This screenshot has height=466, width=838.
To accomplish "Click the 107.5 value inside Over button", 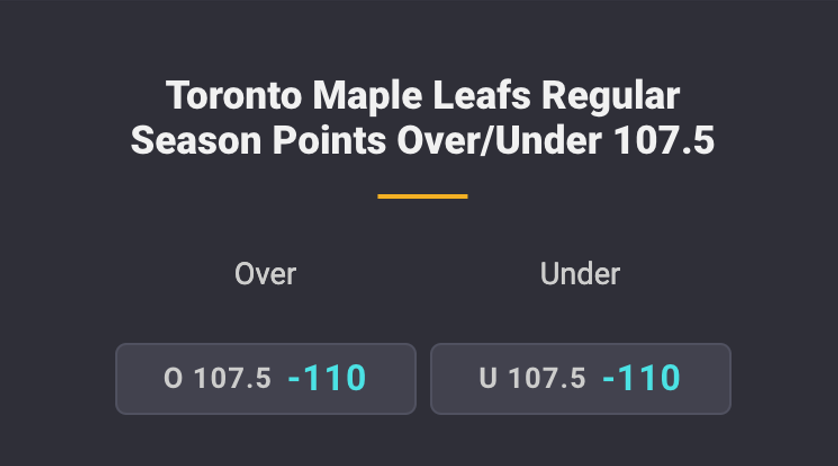I will (232, 379).
